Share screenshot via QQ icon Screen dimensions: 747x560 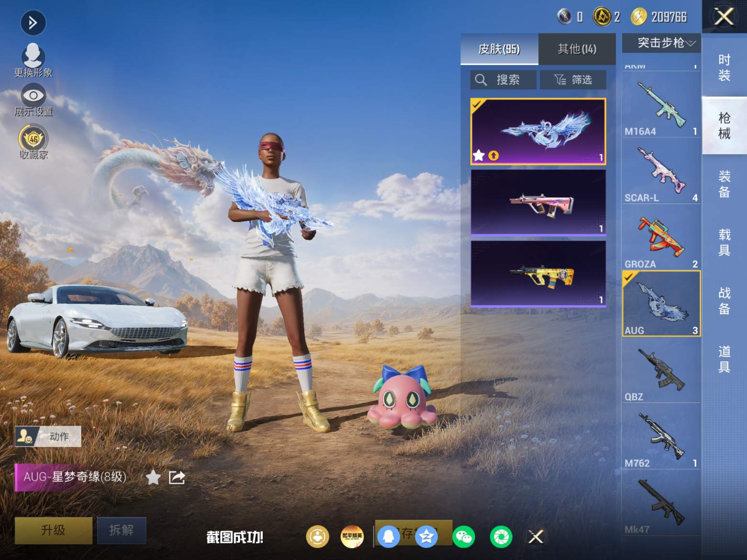(389, 537)
